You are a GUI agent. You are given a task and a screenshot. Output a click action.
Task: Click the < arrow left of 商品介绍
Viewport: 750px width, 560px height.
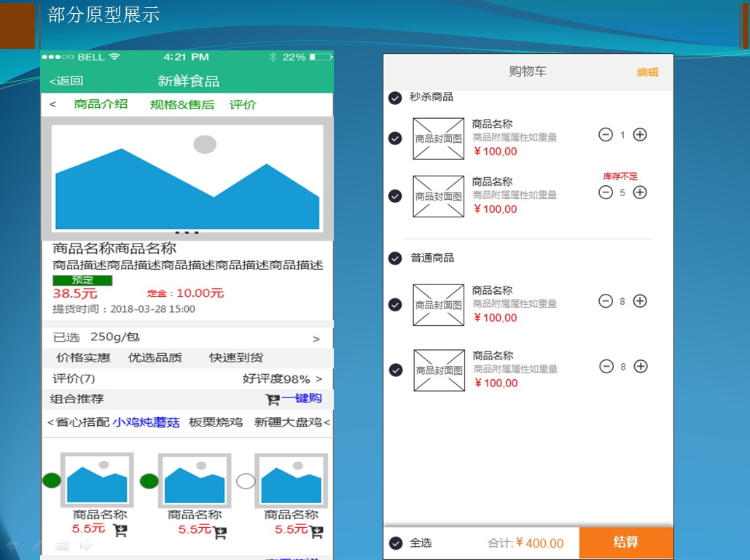point(52,104)
